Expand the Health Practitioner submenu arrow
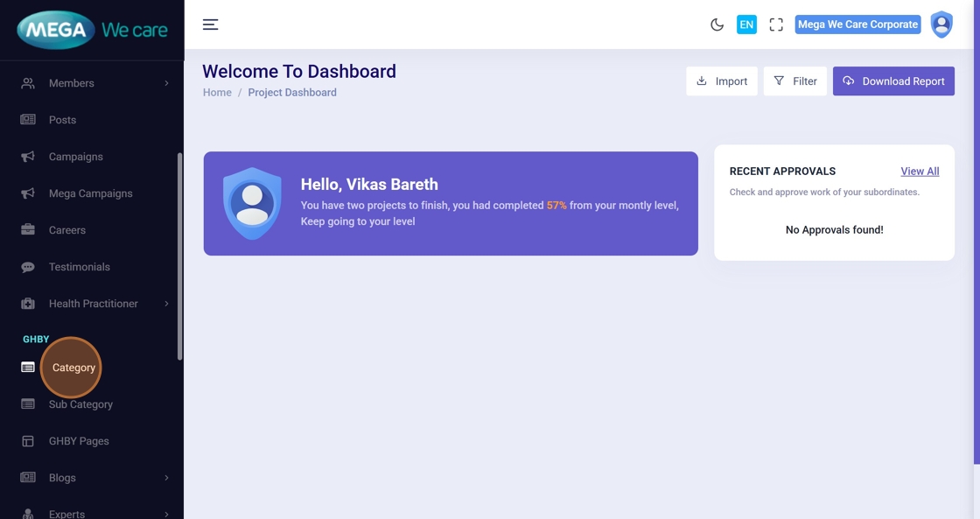This screenshot has width=980, height=519. click(166, 304)
